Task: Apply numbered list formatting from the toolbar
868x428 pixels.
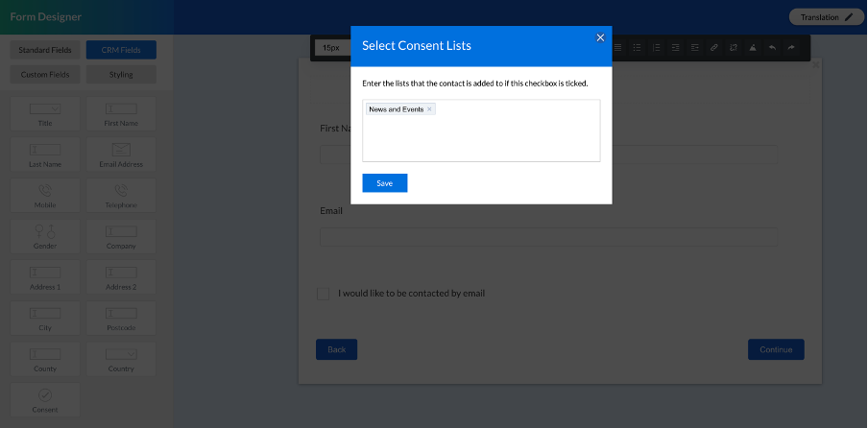Action: (x=656, y=47)
